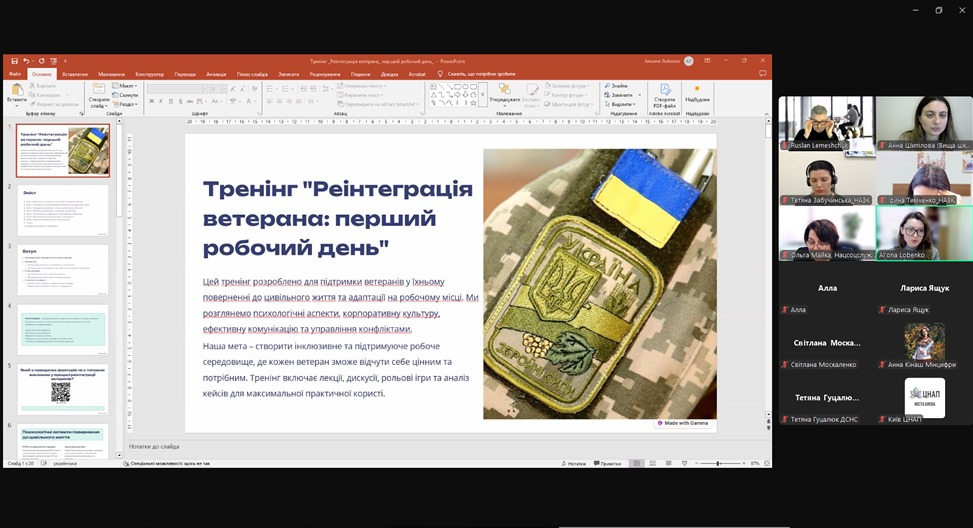Toggle justify text alignment

pos(298,101)
